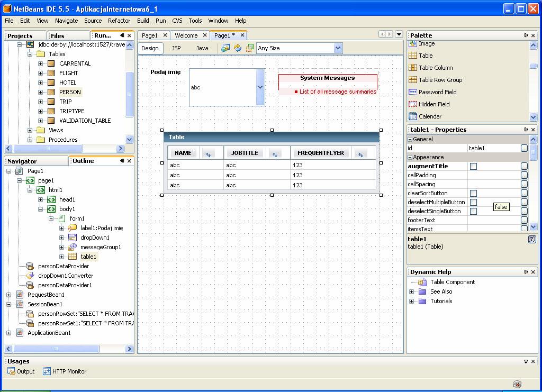Click ellipsis button for footerText property
This screenshot has width=542, height=392.
tap(524, 221)
